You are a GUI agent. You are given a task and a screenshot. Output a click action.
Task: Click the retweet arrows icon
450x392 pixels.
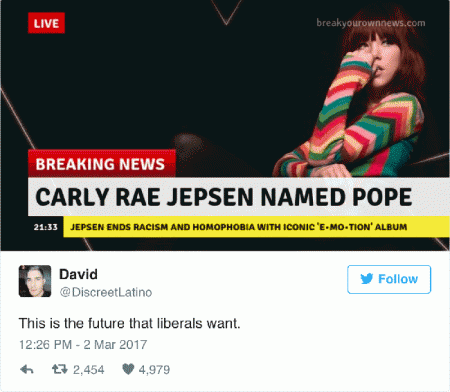coord(60,369)
